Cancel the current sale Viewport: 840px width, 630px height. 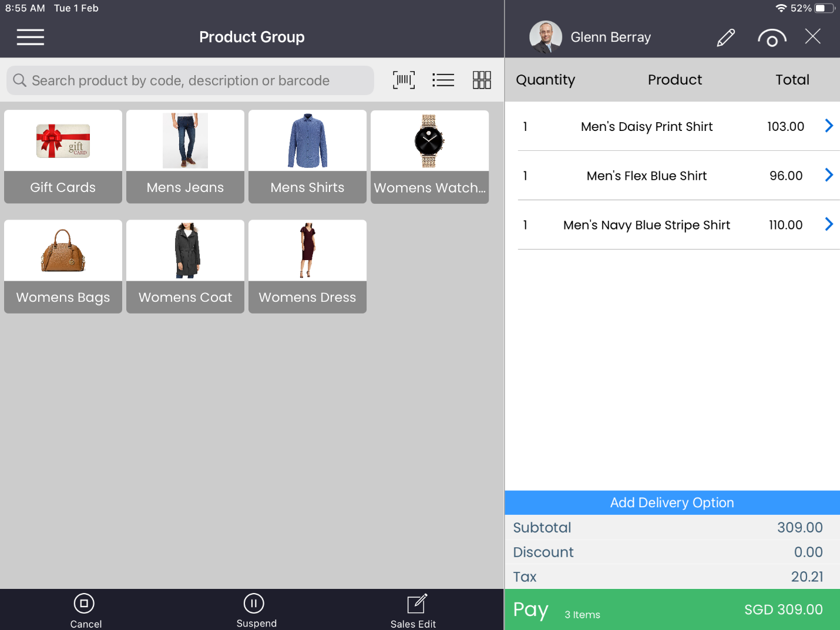(x=85, y=609)
